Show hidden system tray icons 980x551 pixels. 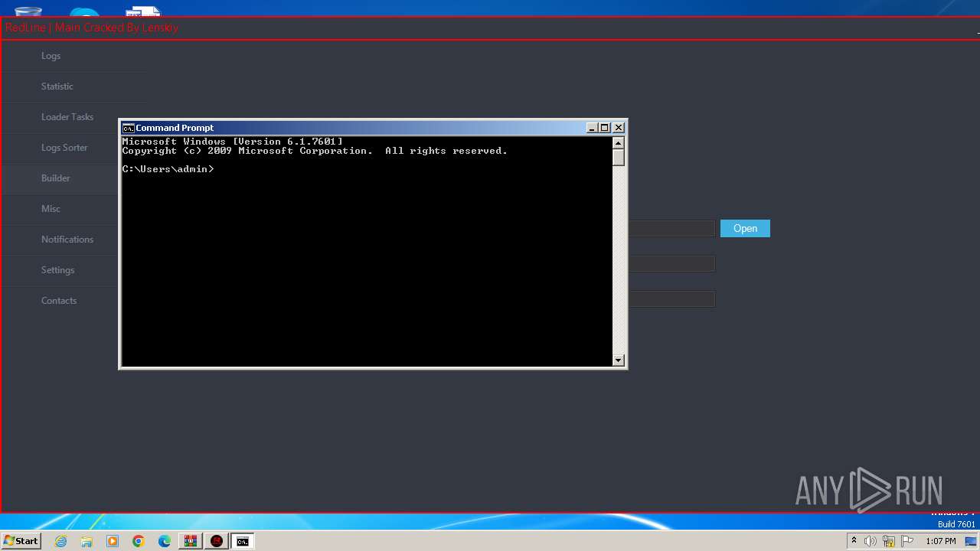point(854,541)
